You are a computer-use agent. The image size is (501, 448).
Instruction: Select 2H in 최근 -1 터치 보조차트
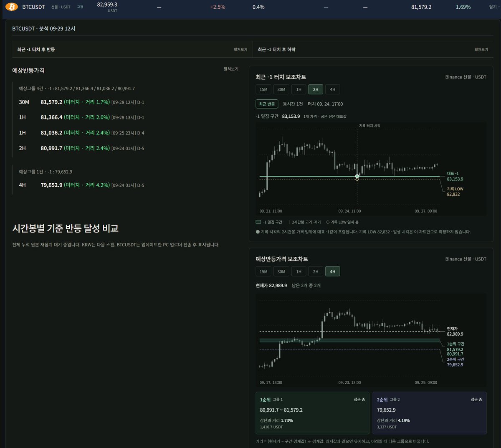tap(316, 89)
